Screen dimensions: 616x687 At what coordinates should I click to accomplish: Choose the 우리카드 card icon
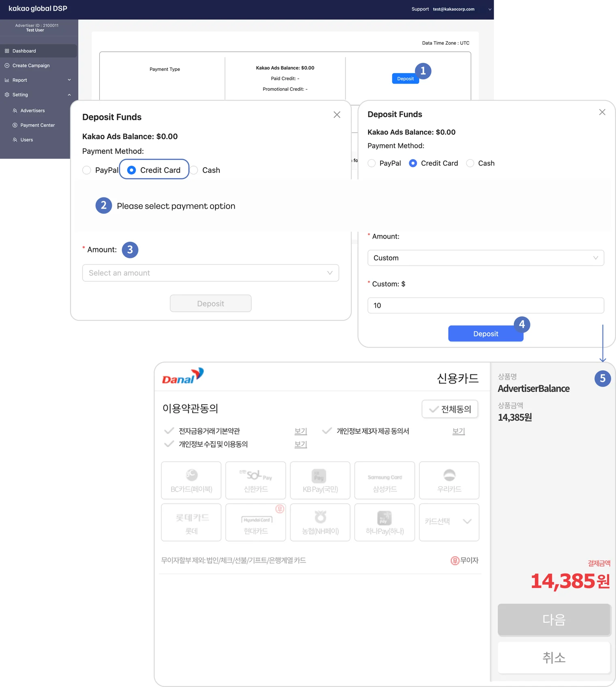[x=449, y=480]
